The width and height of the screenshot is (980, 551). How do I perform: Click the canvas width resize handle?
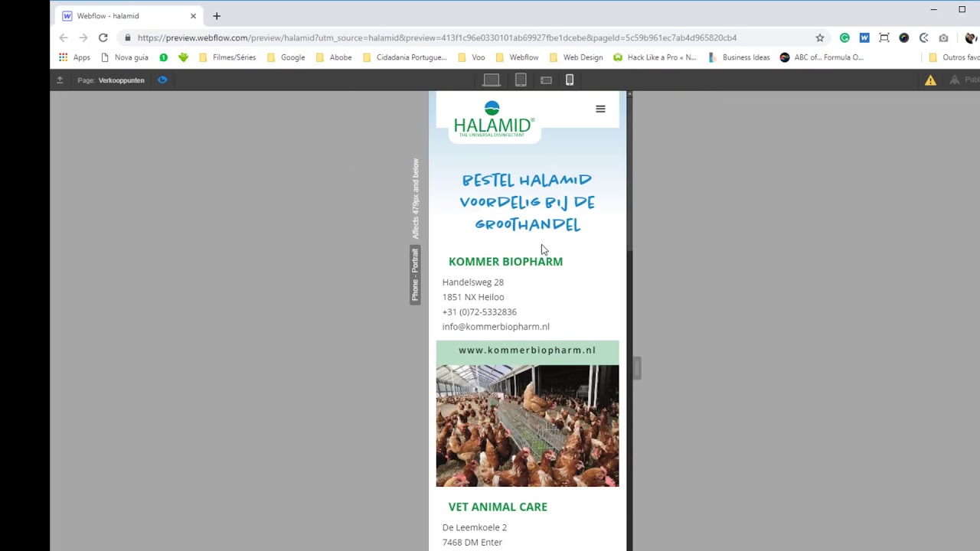[637, 368]
